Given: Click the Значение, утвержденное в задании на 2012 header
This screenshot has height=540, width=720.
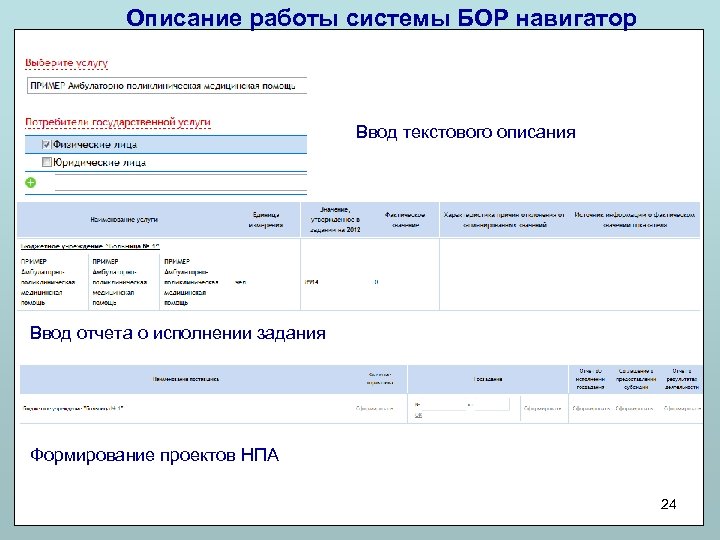Looking at the screenshot, I should (335, 219).
